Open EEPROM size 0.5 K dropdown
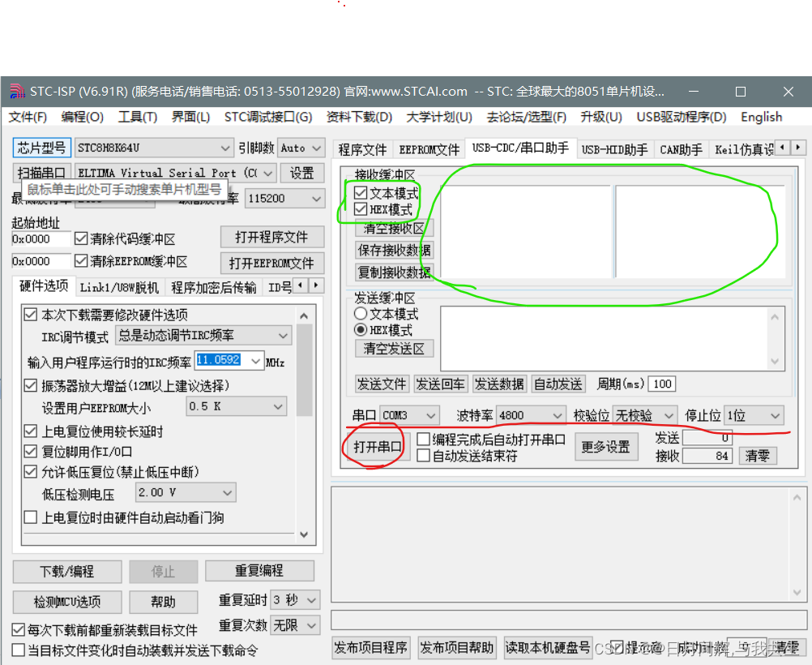The height and width of the screenshot is (665, 812). [x=236, y=406]
